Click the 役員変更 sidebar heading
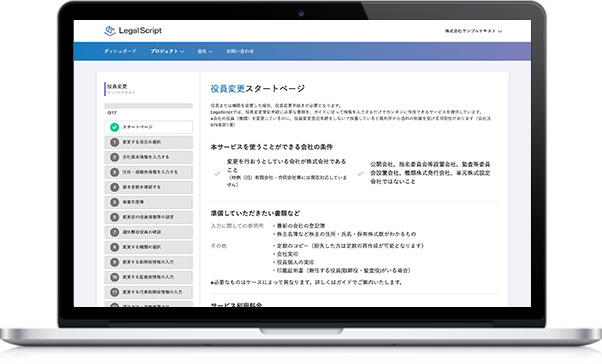Screen dimensions: 602x364 [117, 86]
